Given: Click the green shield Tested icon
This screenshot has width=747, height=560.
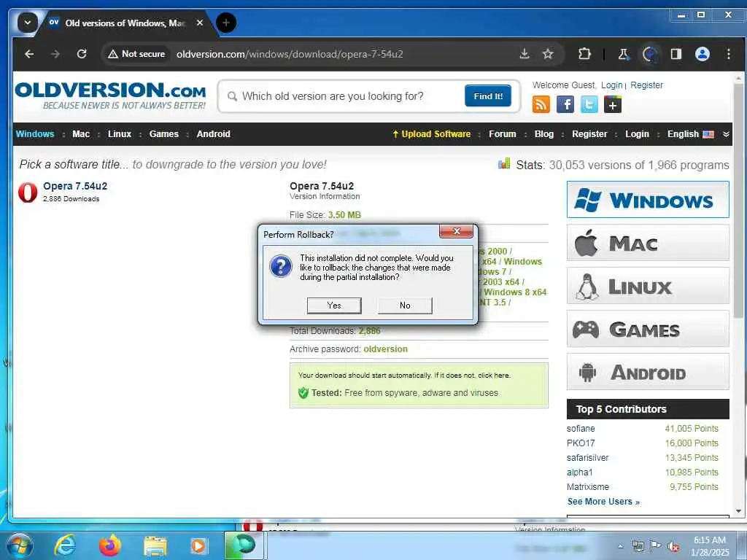Looking at the screenshot, I should point(303,393).
